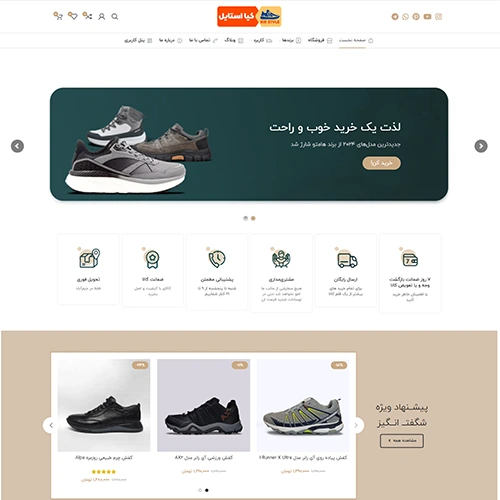500x500 pixels.
Task: Open the WhatsApp social icon
Action: [x=406, y=17]
